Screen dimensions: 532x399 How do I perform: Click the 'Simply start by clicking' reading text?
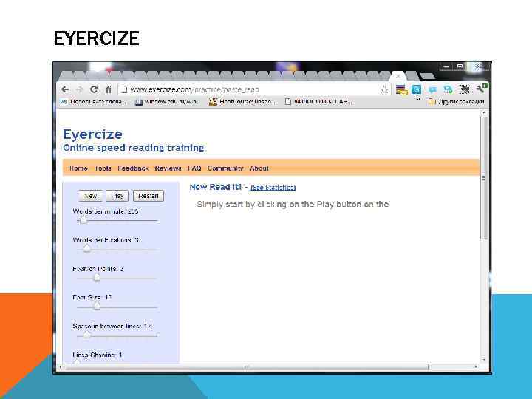[293, 204]
